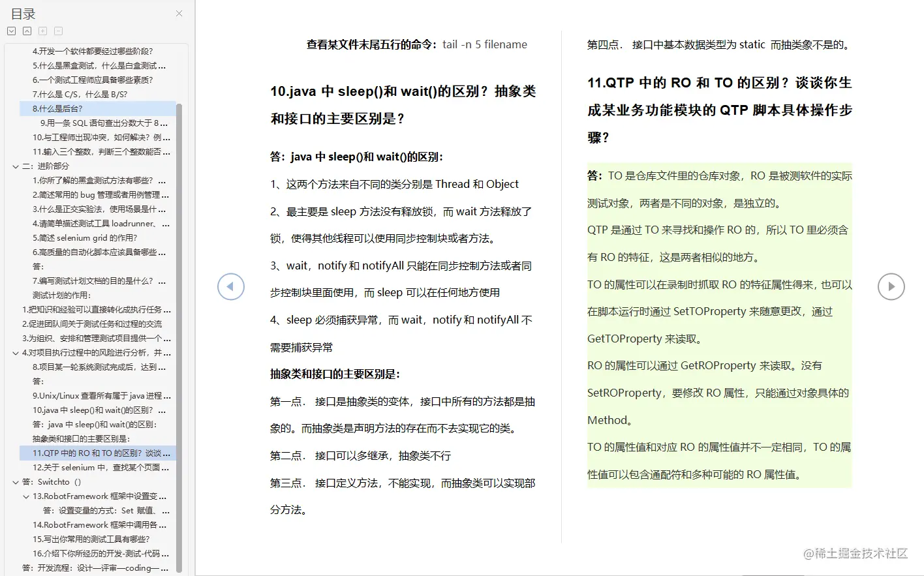Collapse the "二：进阶部分" section
Viewport: 924px width, 576px height.
pos(14,166)
